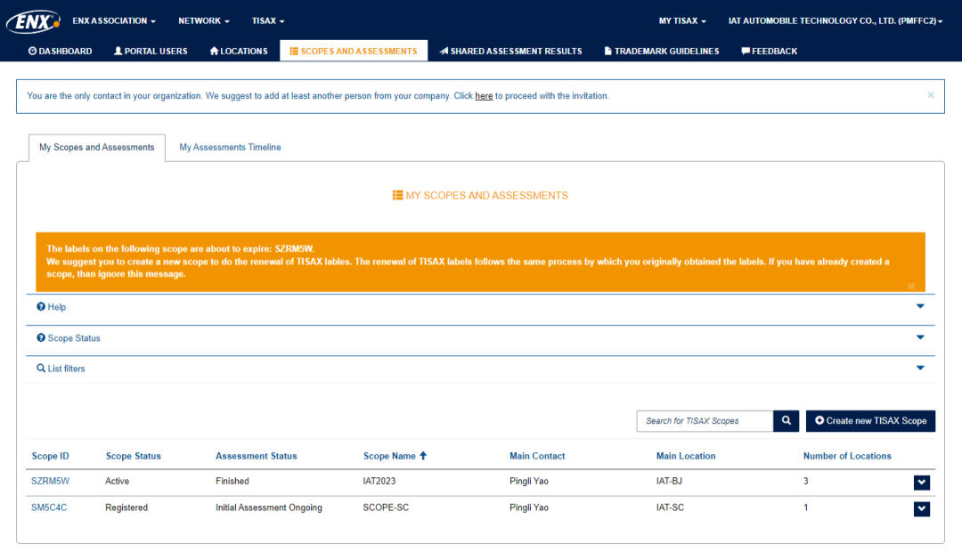This screenshot has height=560, width=962.
Task: Click Create new TISAX Scope button
Action: tap(870, 421)
